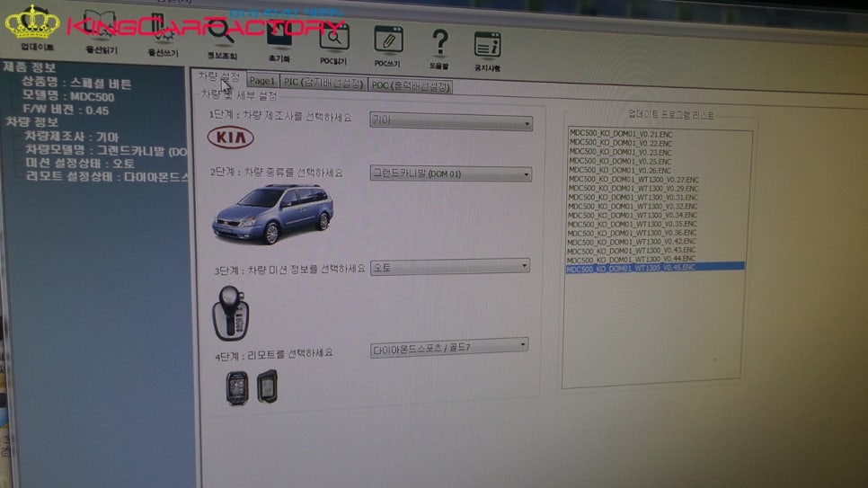Click the 옵션쓰기 write options icon

163,35
